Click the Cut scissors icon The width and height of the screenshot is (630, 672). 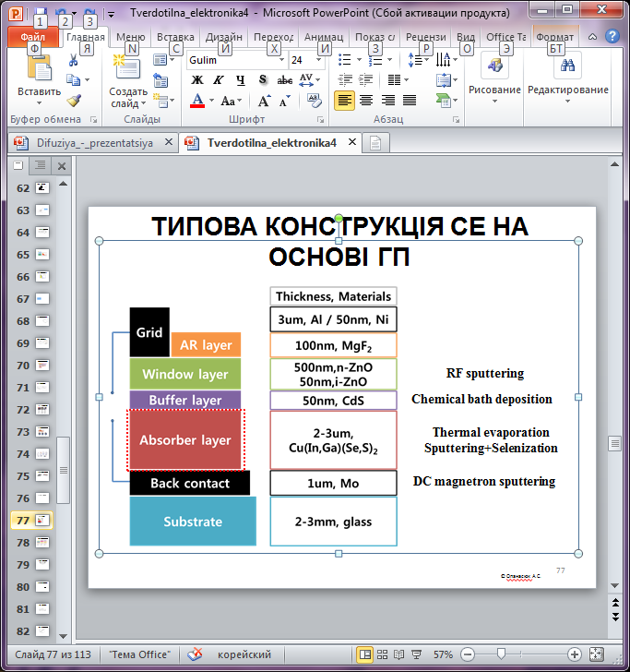[73, 60]
